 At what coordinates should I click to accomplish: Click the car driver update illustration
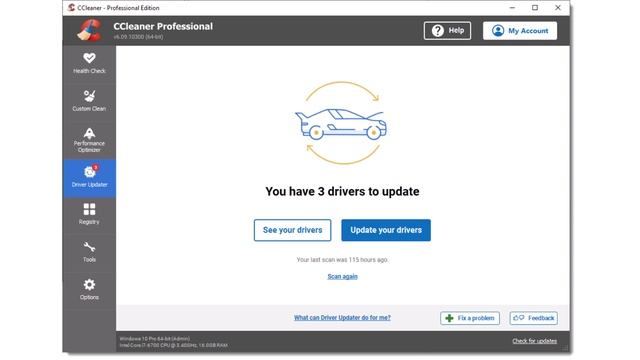tap(342, 123)
